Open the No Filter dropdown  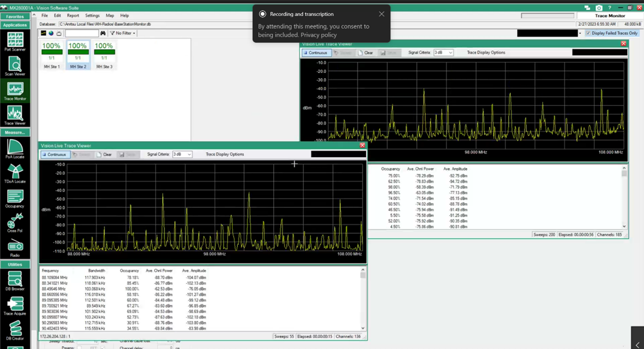[123, 33]
